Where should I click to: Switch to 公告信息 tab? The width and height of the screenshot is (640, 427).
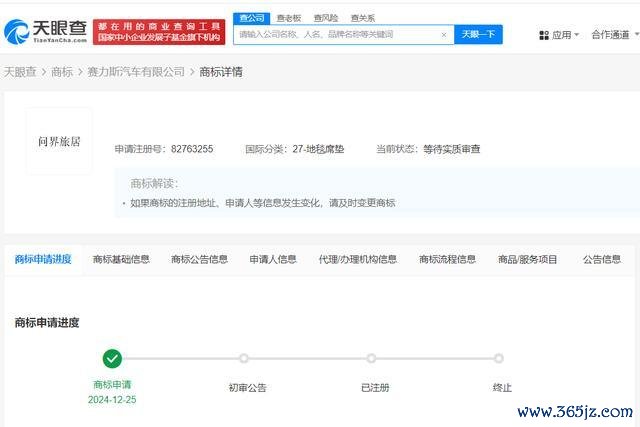pos(602,259)
